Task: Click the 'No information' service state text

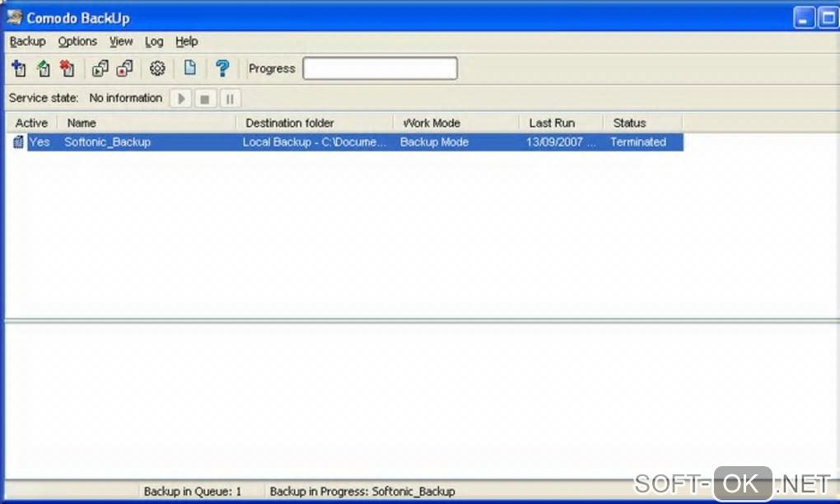Action: (125, 98)
